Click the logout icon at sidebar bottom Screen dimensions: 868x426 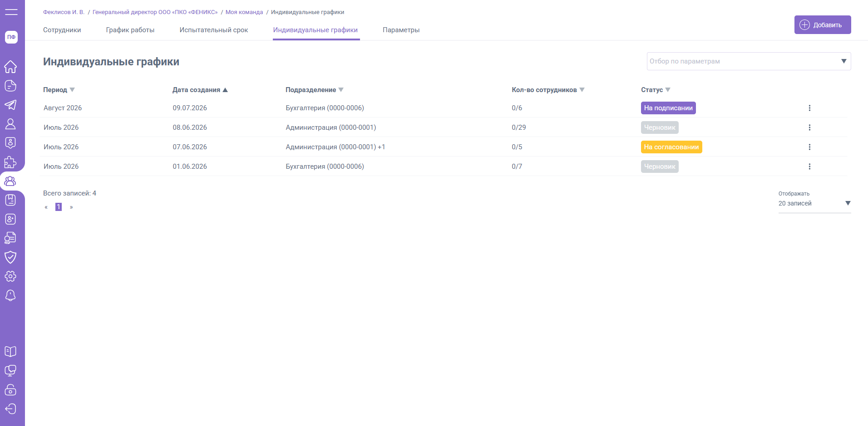click(10, 409)
